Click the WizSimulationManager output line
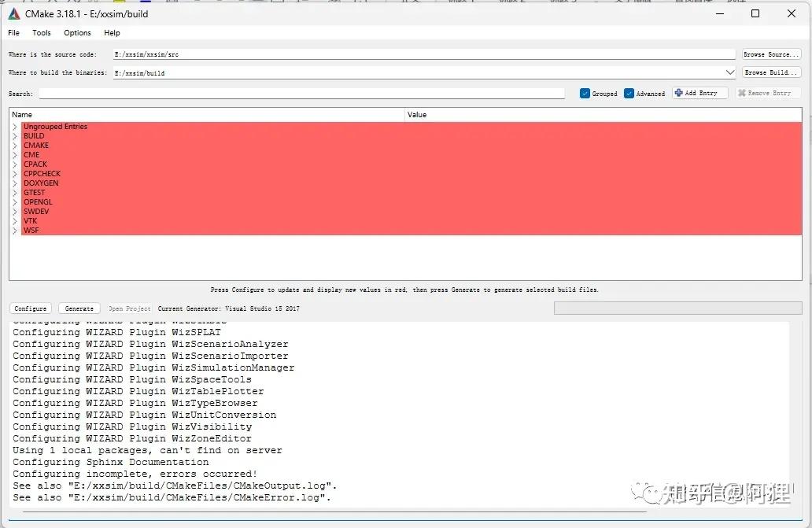 153,367
